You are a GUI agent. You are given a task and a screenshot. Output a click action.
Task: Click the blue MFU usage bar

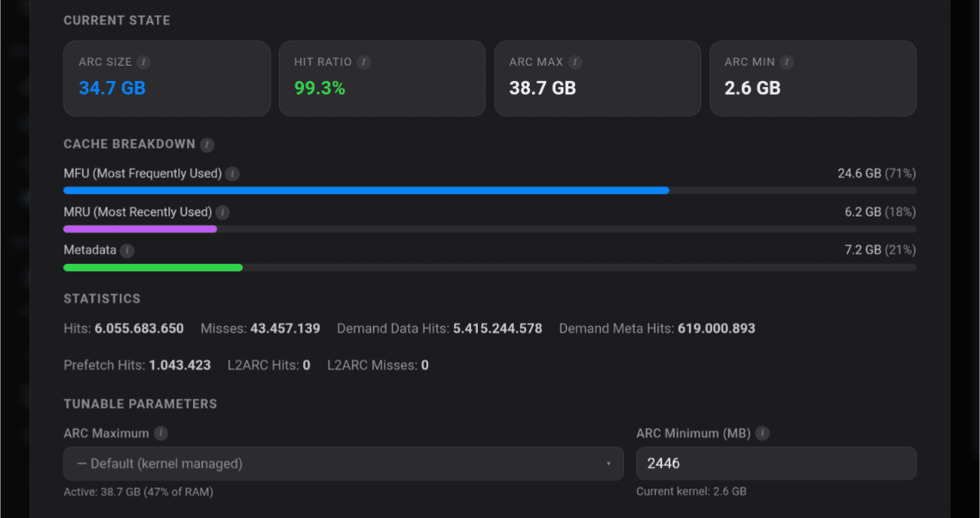[366, 191]
